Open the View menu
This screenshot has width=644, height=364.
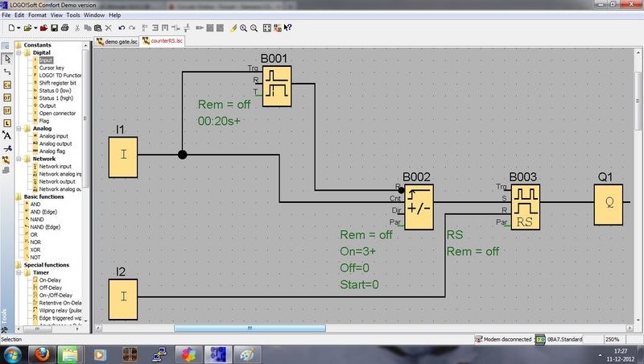coord(56,14)
